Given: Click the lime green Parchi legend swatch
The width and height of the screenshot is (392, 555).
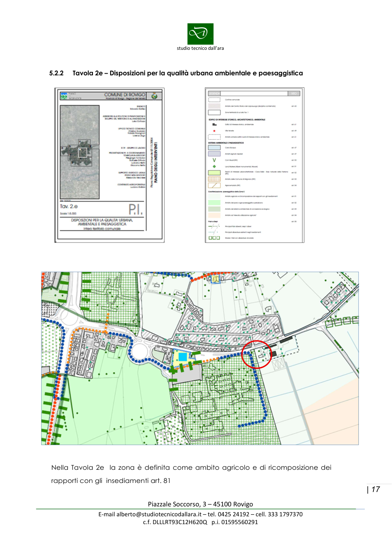Looking at the screenshot, I should click(214, 173).
